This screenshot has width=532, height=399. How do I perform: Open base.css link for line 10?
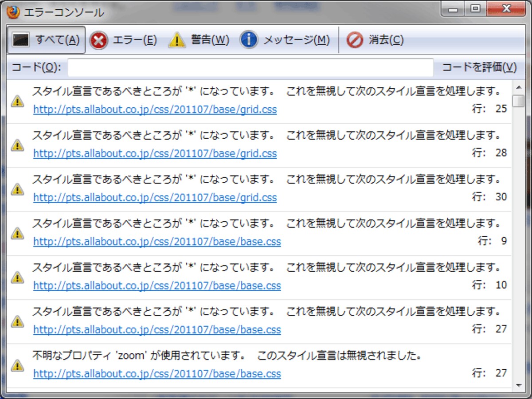(157, 286)
